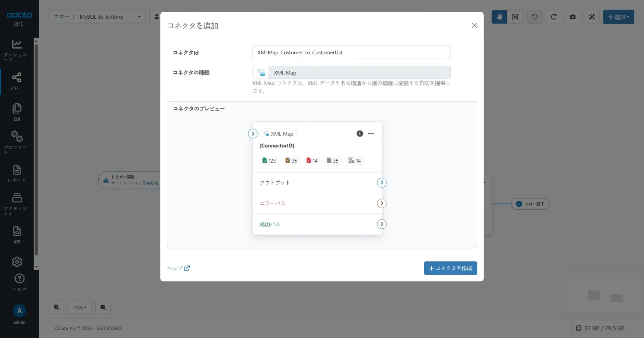Viewport: 644px width, 338px height.
Task: Click the brown warning file count 35
Action: coord(291,161)
